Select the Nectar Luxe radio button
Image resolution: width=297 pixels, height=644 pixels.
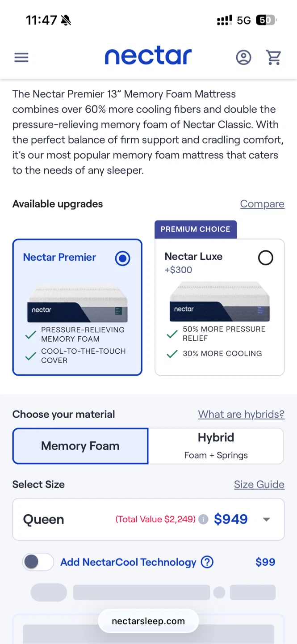265,258
